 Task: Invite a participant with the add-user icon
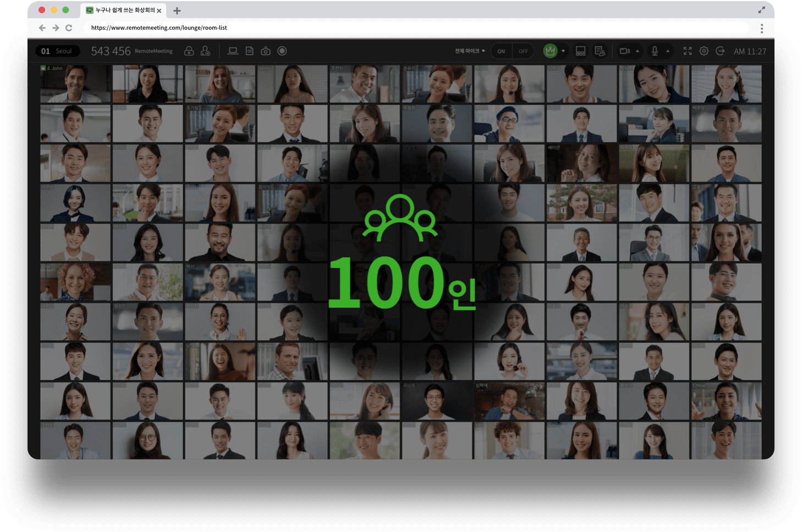pos(205,51)
